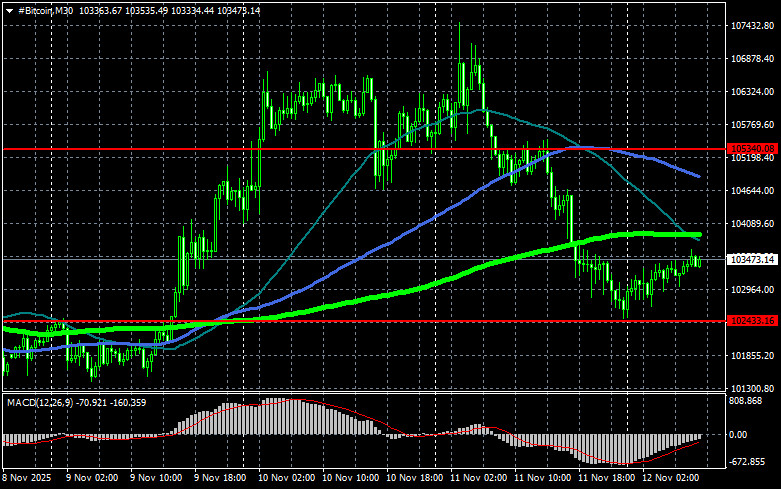This screenshot has height=489, width=781.
Task: Select the upper red level label 105340.08
Action: pyautogui.click(x=752, y=148)
